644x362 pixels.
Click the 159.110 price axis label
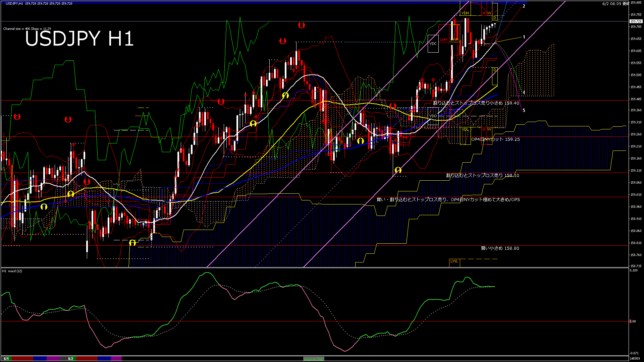(x=636, y=170)
